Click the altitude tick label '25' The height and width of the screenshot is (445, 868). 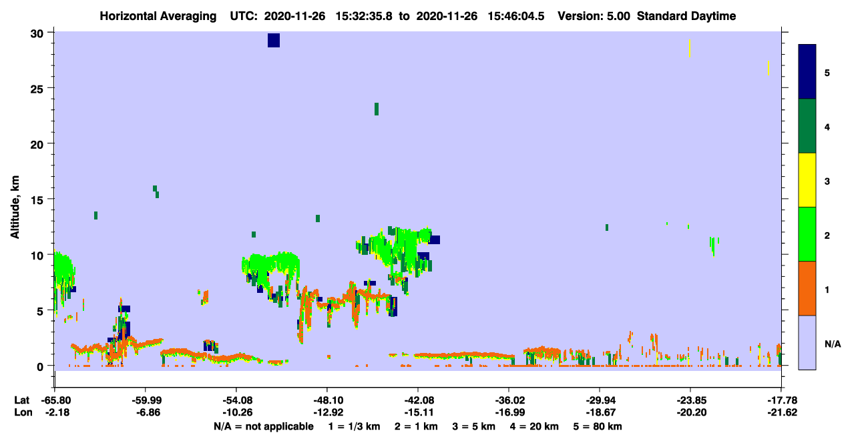click(38, 89)
